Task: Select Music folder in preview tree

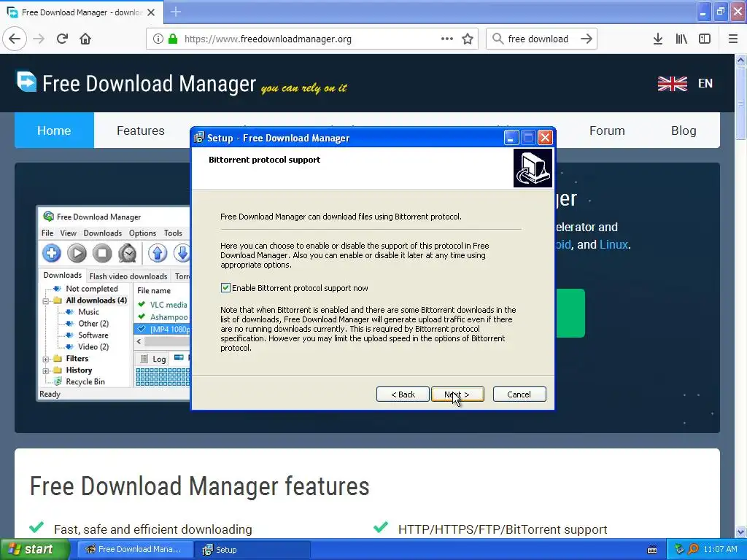Action: pyautogui.click(x=88, y=312)
